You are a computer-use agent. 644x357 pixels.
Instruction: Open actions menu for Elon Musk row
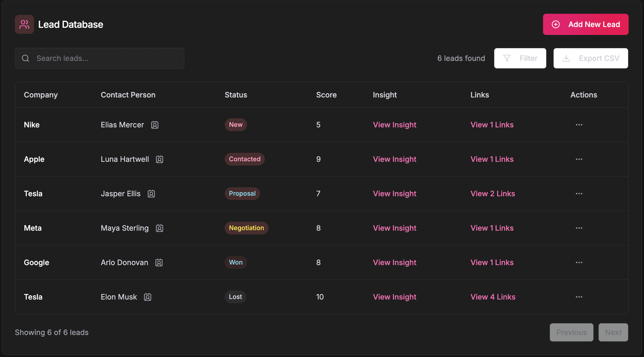coord(579,297)
